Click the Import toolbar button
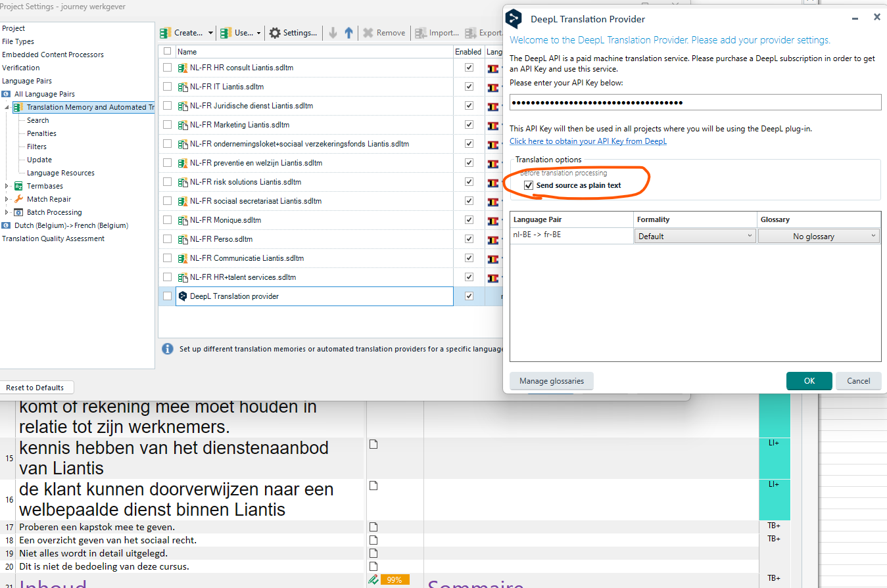 pos(437,33)
